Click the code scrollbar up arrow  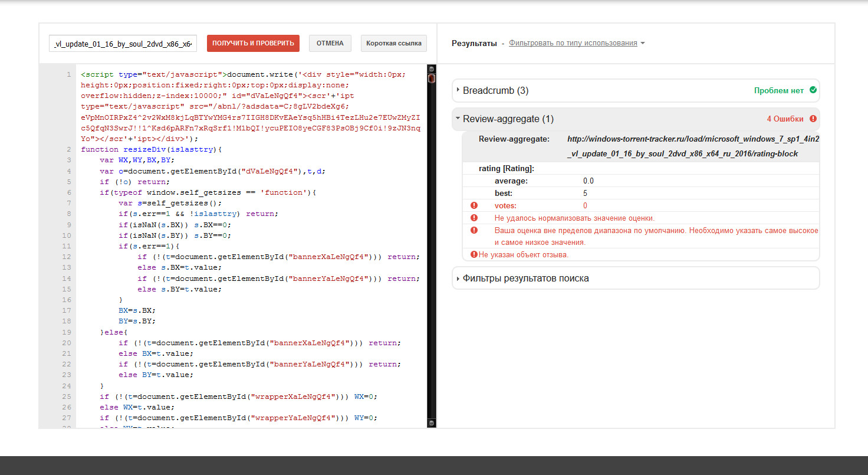[x=431, y=68]
